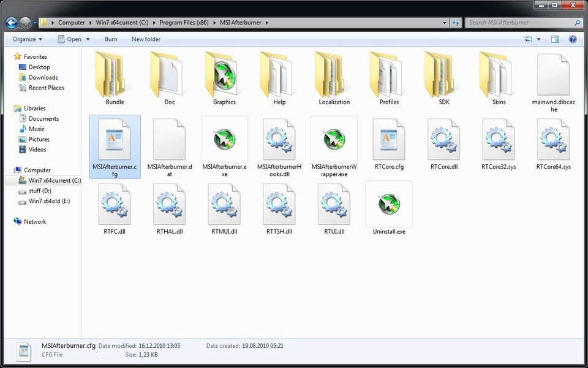Toggle the preview pane button
Viewport: 588px width, 368px height.
[x=555, y=39]
